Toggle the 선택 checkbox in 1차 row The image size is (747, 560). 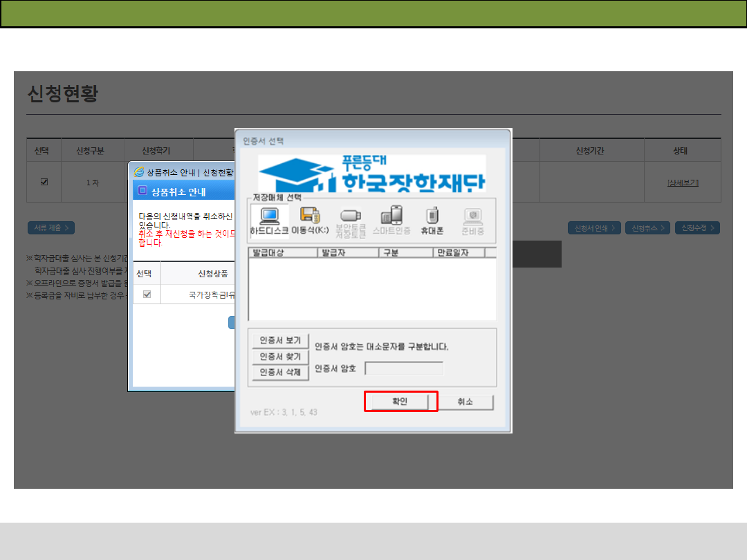click(44, 182)
